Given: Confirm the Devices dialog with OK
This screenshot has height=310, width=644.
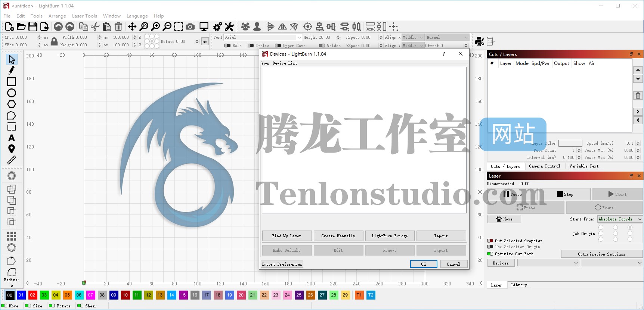Looking at the screenshot, I should point(424,264).
